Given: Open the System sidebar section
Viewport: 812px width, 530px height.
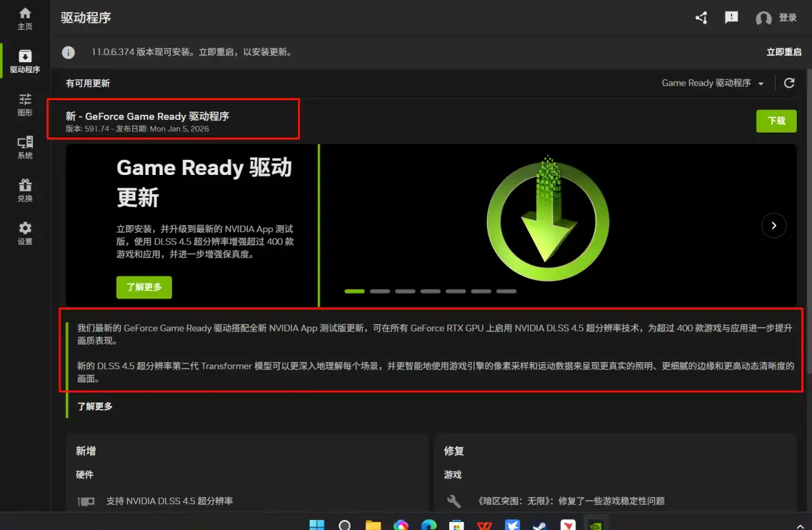Looking at the screenshot, I should click(x=25, y=148).
